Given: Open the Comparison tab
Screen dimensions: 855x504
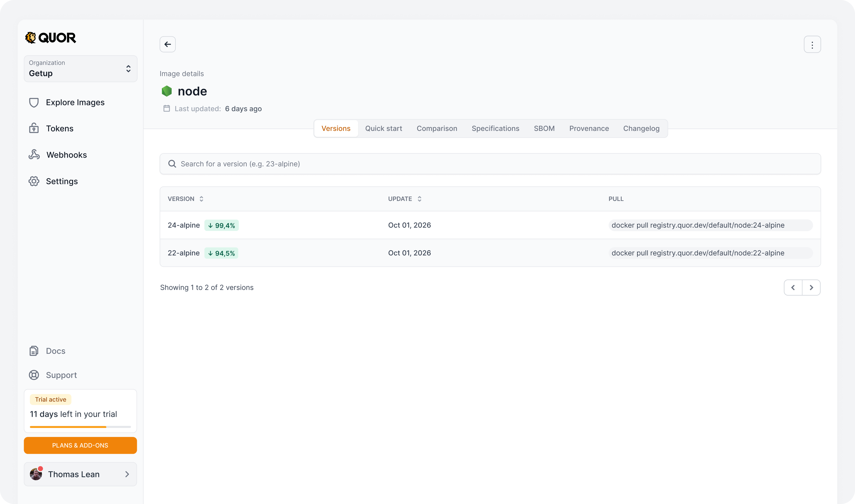Looking at the screenshot, I should [x=437, y=129].
